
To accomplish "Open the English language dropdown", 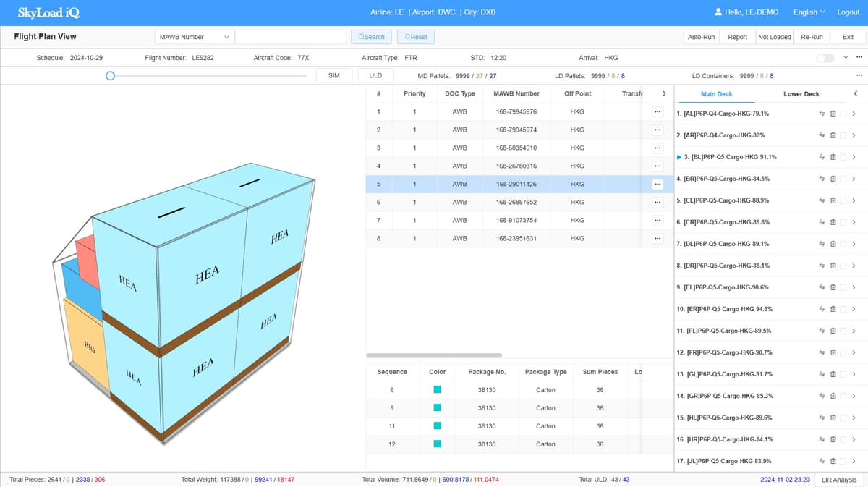I will point(809,12).
